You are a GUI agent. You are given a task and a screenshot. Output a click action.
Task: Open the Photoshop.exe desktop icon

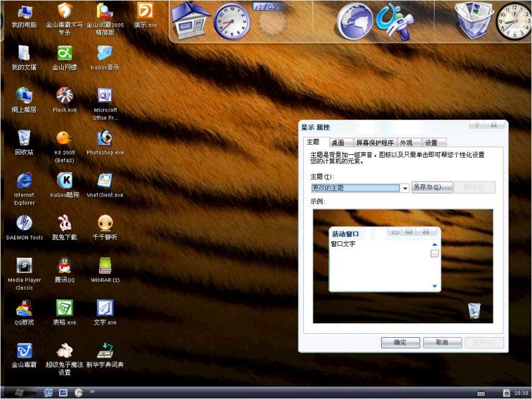(x=104, y=138)
